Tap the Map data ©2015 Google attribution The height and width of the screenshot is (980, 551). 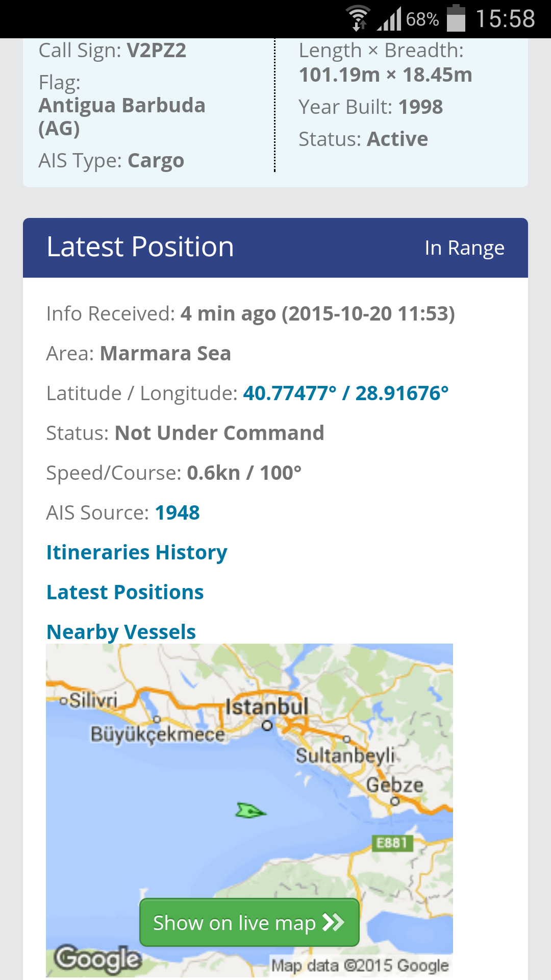[360, 965]
